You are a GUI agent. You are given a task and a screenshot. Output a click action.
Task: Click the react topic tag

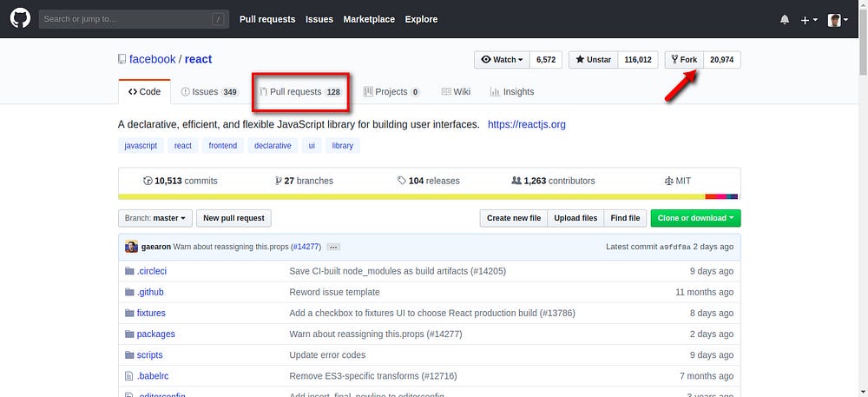click(182, 146)
